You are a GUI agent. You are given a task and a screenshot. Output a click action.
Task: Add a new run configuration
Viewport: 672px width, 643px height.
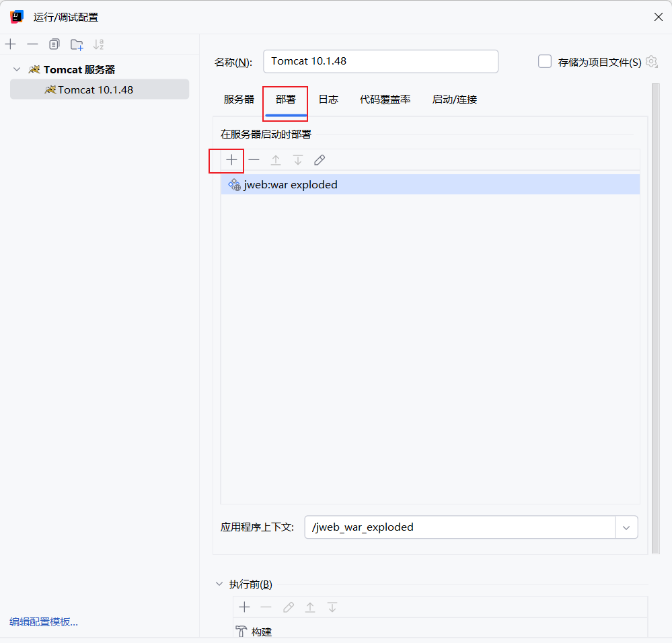[x=10, y=44]
